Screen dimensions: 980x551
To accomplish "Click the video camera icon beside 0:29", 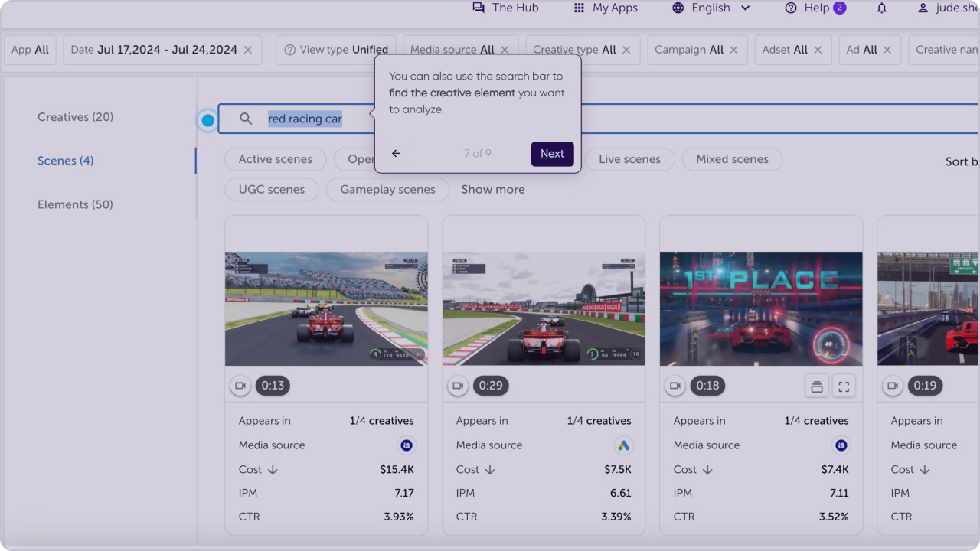I will [x=458, y=386].
